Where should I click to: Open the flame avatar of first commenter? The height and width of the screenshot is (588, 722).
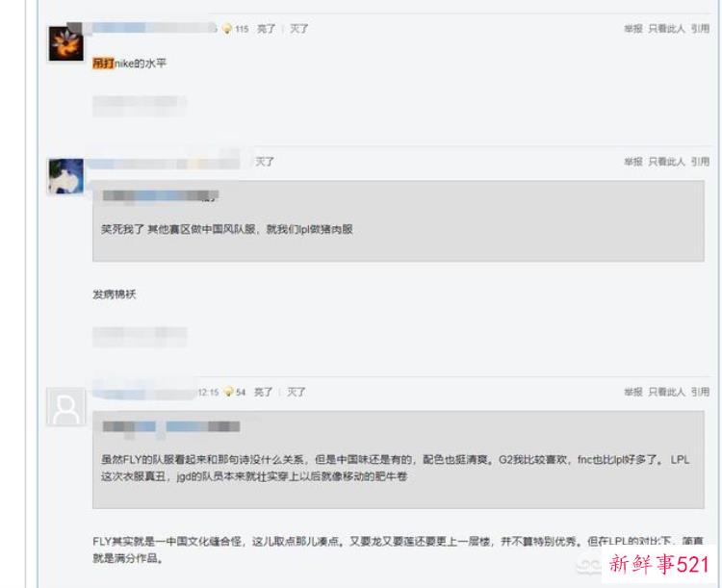pyautogui.click(x=65, y=43)
